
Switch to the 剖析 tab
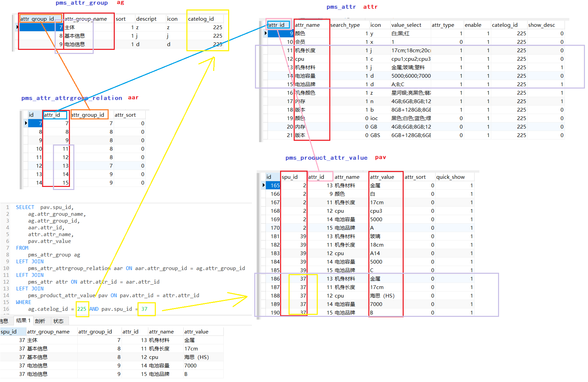coord(40,321)
